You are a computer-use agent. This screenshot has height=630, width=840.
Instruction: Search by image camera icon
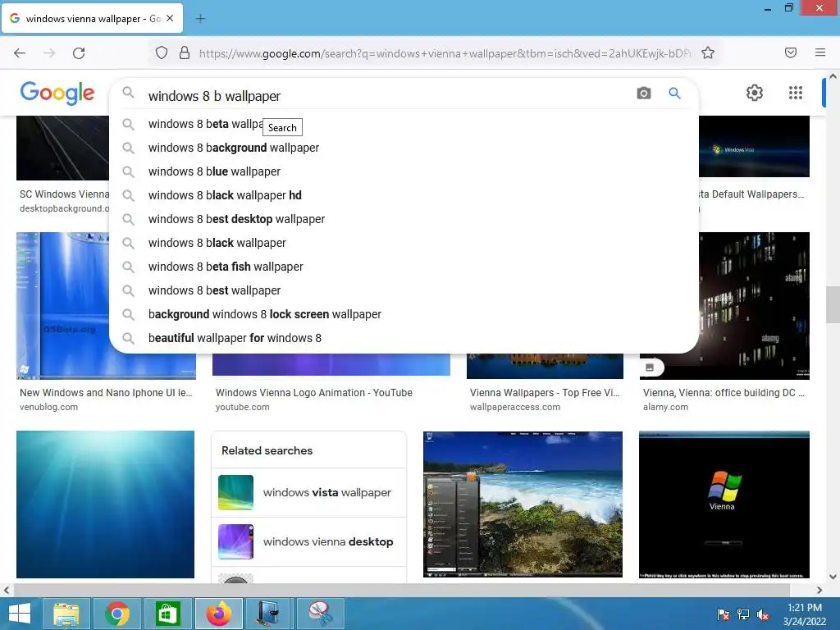coord(644,94)
